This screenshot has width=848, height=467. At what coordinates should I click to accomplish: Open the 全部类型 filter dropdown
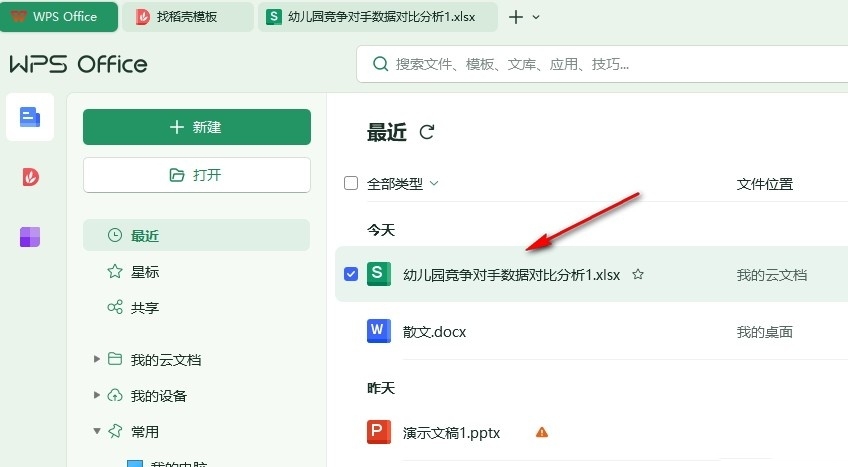click(x=402, y=184)
